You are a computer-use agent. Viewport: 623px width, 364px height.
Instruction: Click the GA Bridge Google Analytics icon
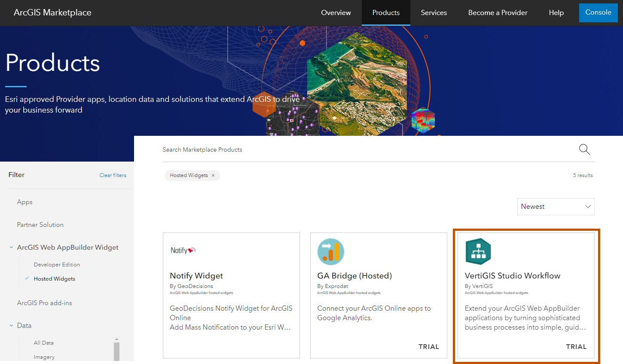(330, 251)
